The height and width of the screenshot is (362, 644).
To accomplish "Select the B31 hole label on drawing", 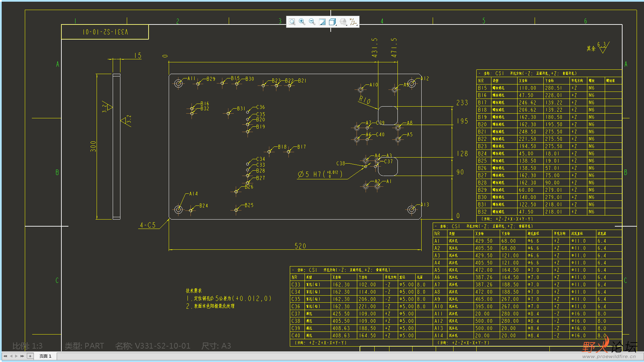I will (x=241, y=109).
